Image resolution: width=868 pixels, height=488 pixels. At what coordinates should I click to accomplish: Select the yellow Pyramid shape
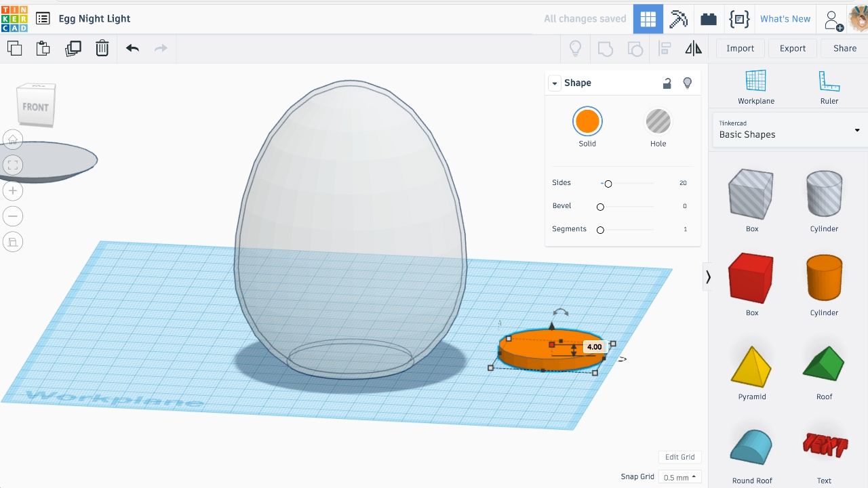click(751, 366)
